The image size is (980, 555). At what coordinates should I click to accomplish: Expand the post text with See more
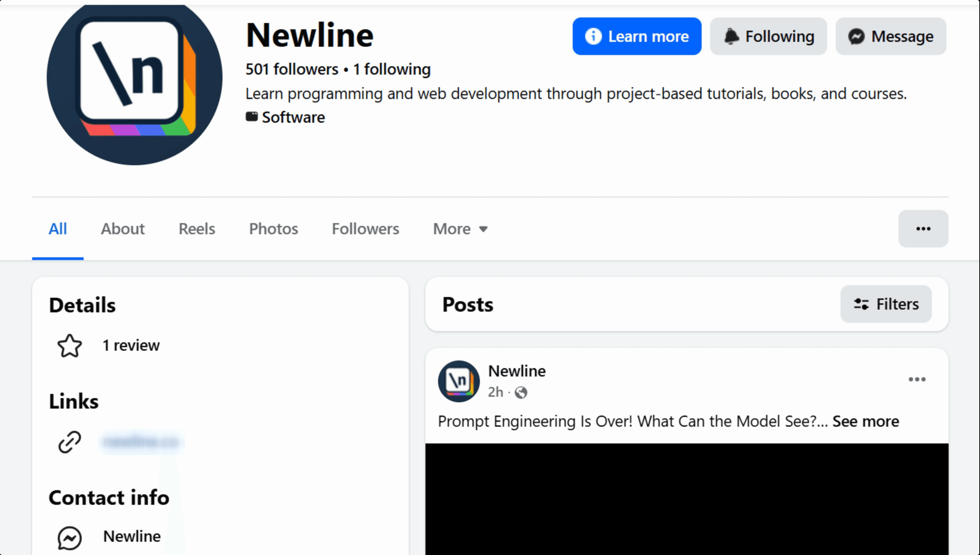(x=866, y=421)
